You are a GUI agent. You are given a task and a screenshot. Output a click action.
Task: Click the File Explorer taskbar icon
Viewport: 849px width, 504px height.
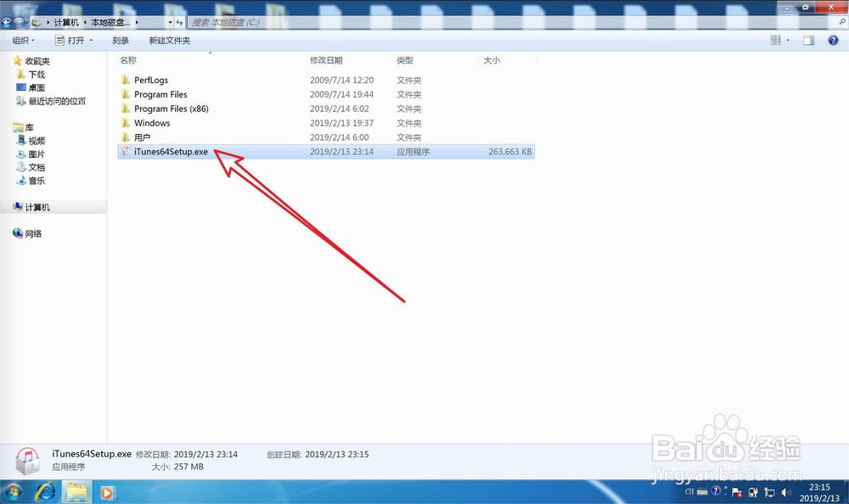click(77, 492)
